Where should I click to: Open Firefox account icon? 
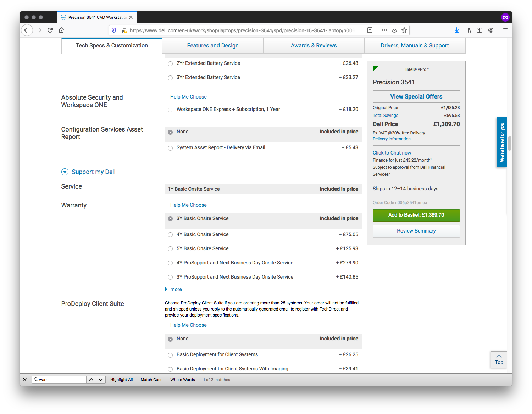click(x=491, y=30)
